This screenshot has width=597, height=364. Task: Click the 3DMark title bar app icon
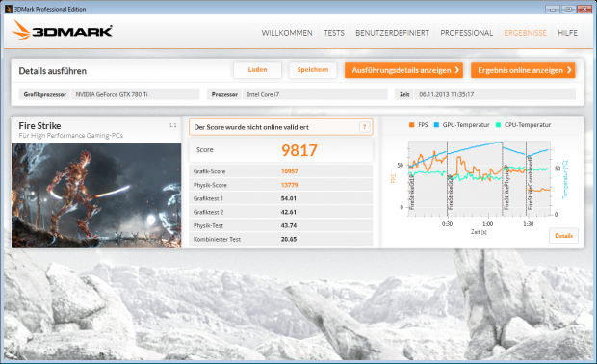click(x=9, y=9)
